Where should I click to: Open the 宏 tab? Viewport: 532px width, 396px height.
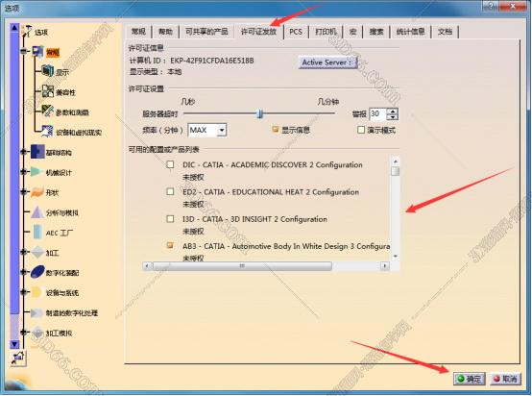(x=352, y=32)
